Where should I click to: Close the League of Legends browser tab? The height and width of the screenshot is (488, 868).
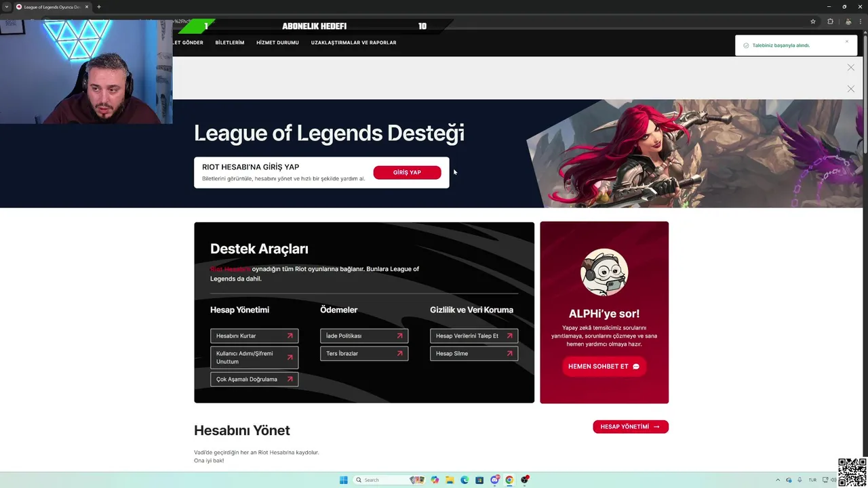coord(87,7)
